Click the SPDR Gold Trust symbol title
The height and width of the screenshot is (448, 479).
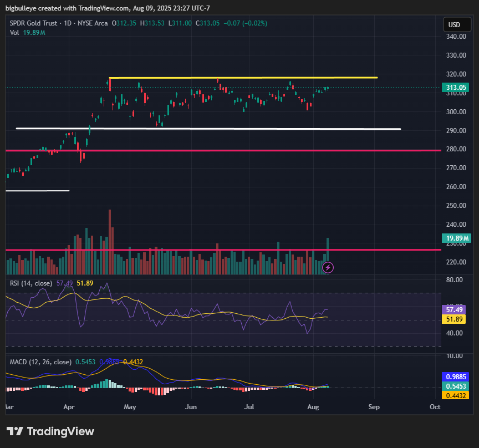(33, 23)
